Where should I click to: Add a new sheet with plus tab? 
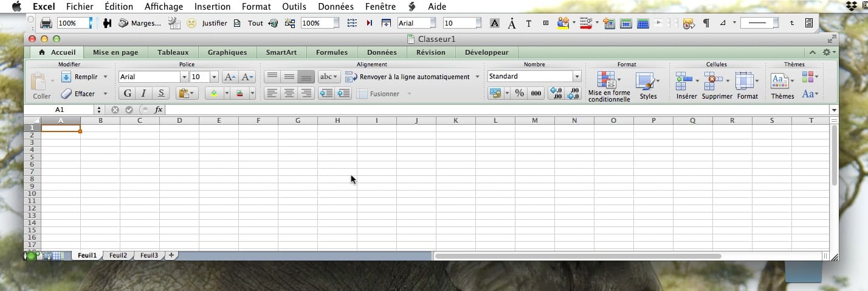[x=171, y=255]
